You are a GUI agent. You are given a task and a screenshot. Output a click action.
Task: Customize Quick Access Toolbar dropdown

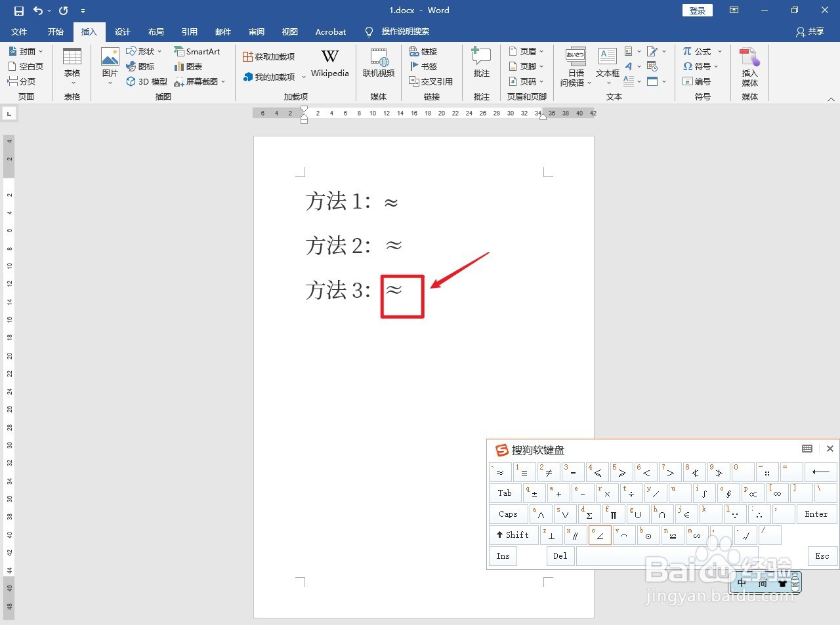(83, 10)
